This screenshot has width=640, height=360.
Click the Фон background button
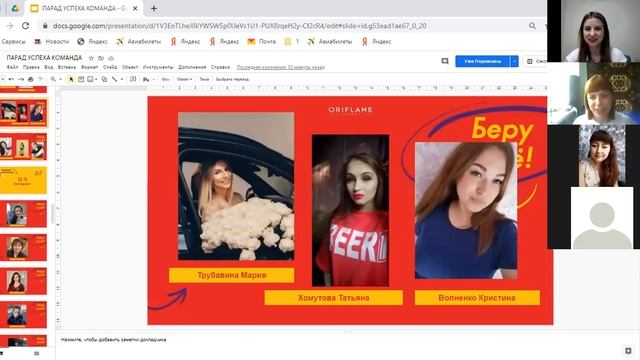point(165,79)
